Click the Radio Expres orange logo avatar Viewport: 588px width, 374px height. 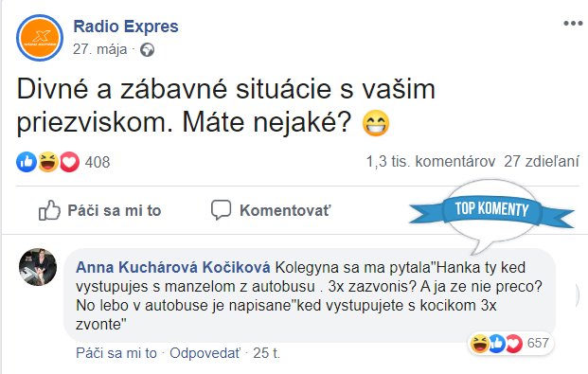click(40, 38)
